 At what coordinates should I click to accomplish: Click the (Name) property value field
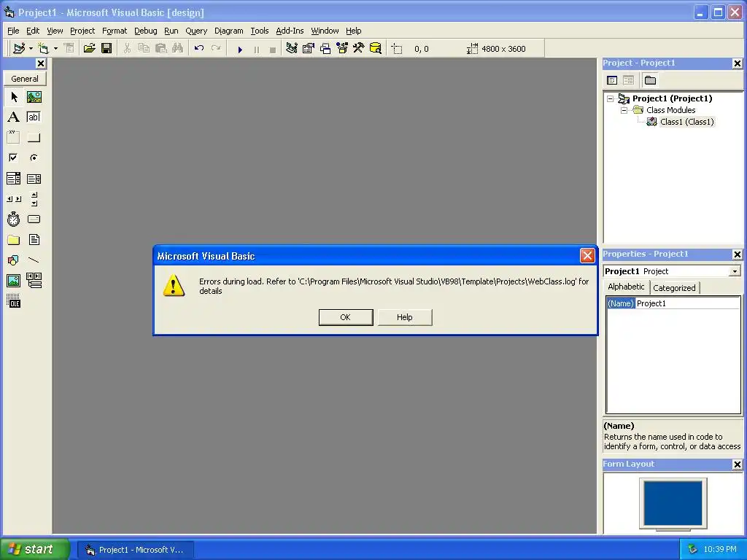tap(687, 303)
